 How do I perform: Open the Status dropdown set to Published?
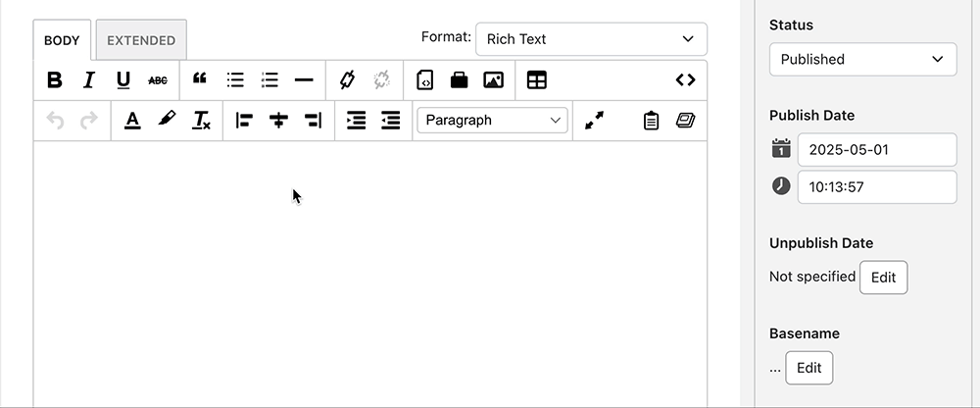tap(862, 59)
